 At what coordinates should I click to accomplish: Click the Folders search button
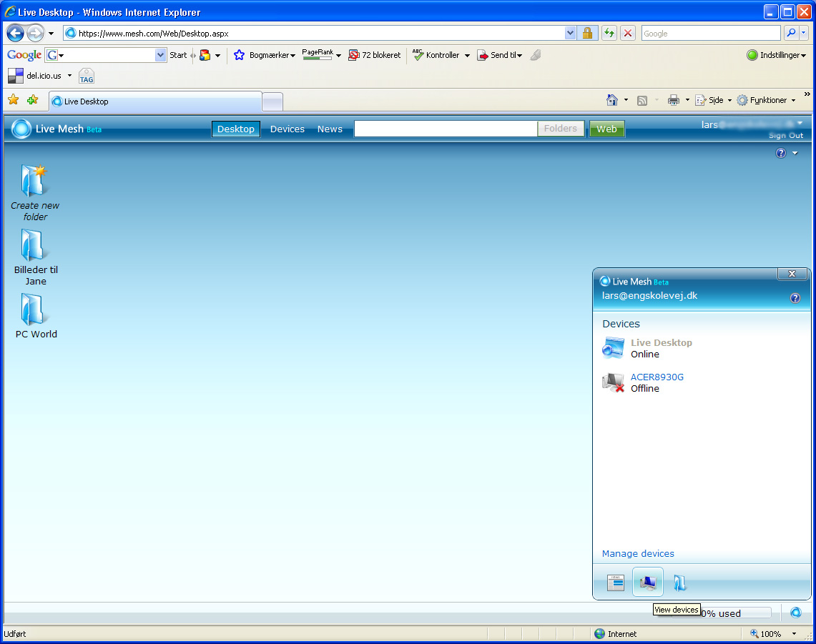click(x=560, y=129)
